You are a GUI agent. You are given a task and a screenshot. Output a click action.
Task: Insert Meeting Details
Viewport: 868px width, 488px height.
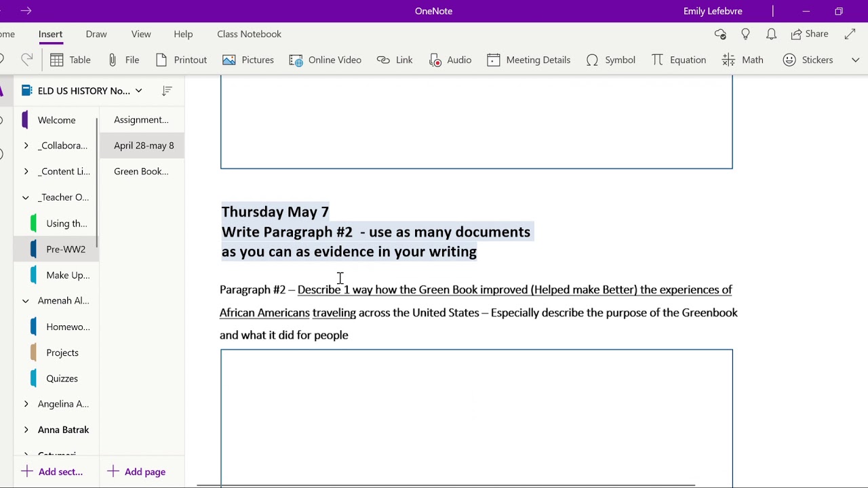pos(529,60)
